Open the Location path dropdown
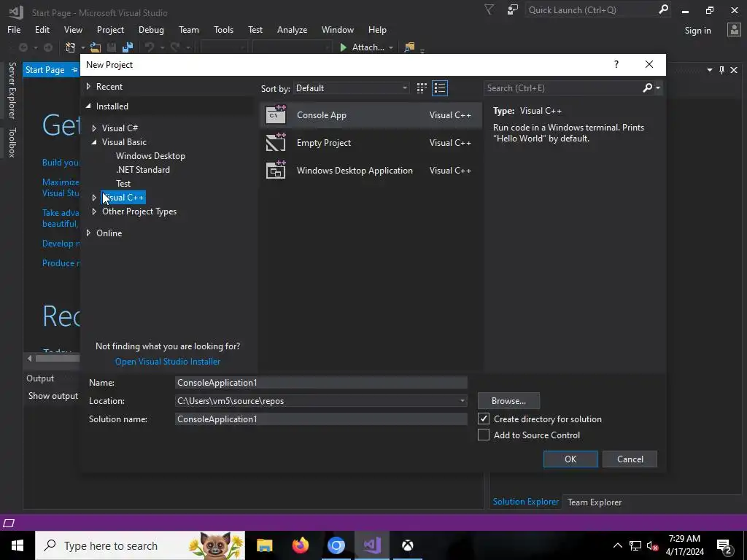 click(x=462, y=401)
